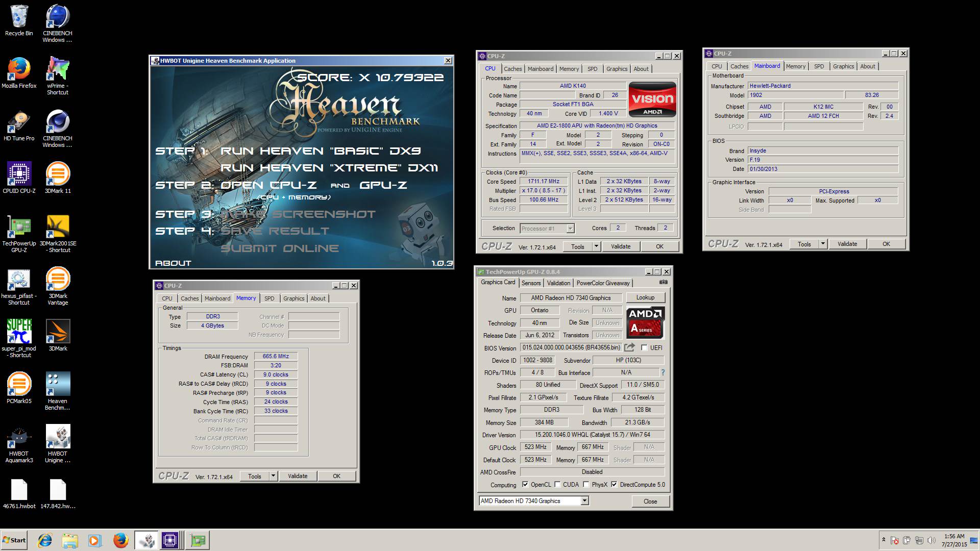Open the GPU selection dropdown in GPU-Z
980x551 pixels.
[x=584, y=501]
